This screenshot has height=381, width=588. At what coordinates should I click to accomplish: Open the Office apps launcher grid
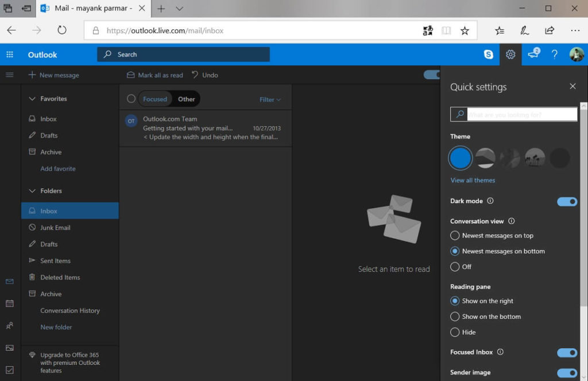tap(9, 55)
